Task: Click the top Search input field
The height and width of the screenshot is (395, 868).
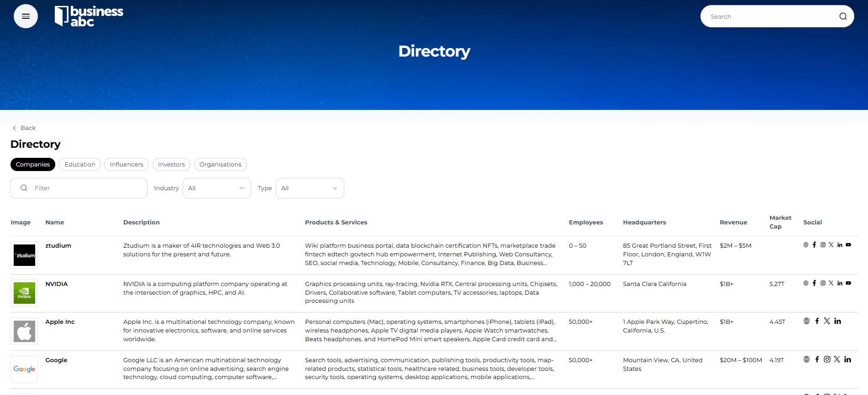Action: click(x=777, y=16)
